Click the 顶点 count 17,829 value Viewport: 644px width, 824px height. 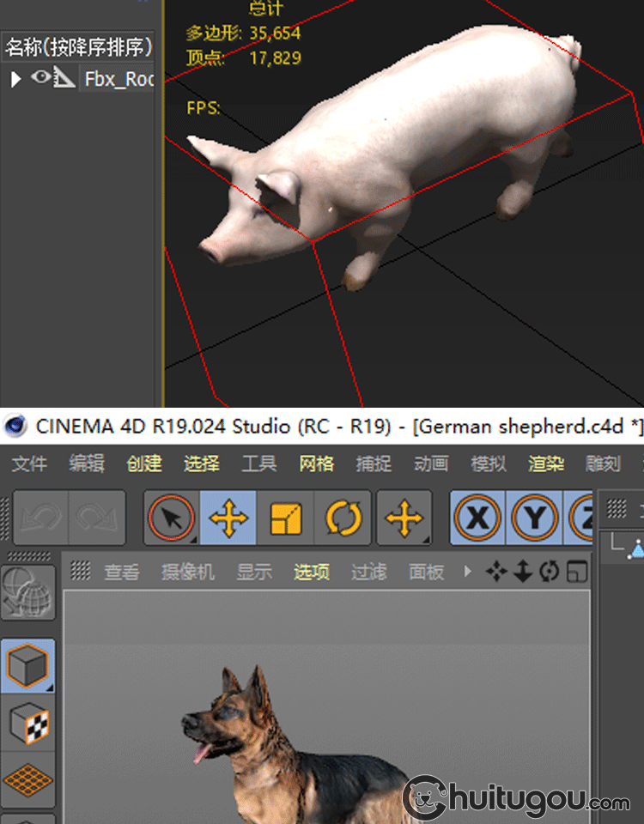[275, 58]
